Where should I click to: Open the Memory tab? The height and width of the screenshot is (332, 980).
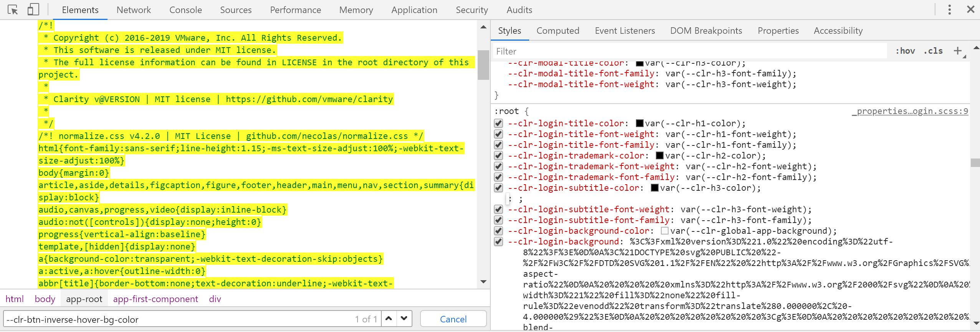(356, 10)
